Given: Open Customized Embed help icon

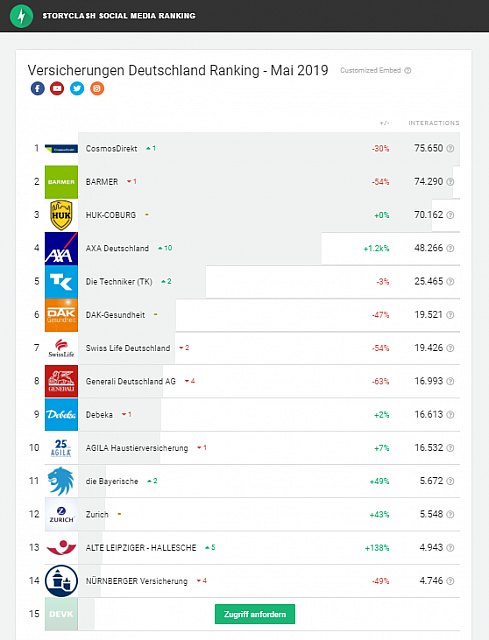Looking at the screenshot, I should 408,71.
